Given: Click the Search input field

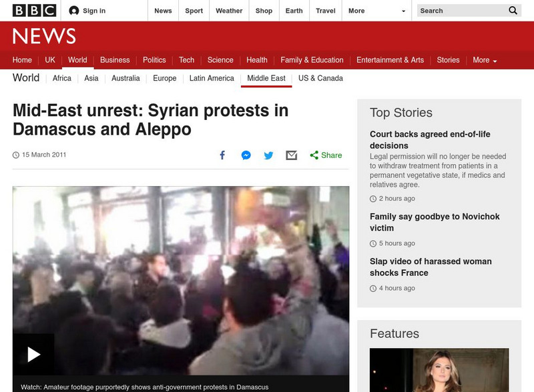Looking at the screenshot, I should tap(462, 11).
